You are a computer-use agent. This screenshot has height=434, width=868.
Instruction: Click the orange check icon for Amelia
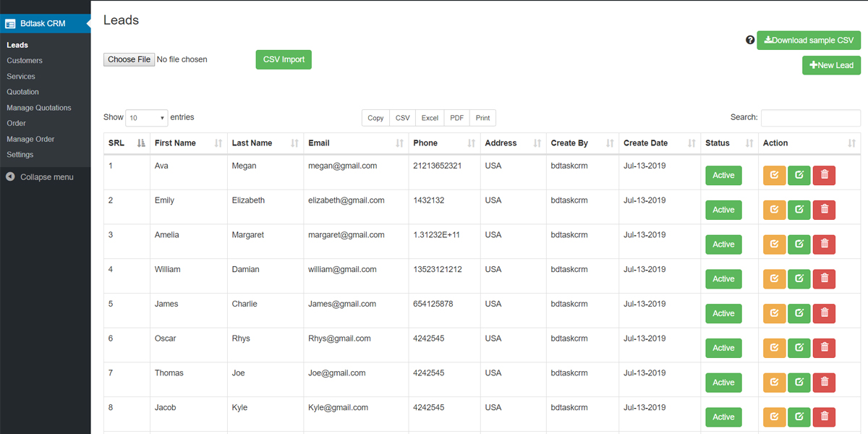coord(774,244)
